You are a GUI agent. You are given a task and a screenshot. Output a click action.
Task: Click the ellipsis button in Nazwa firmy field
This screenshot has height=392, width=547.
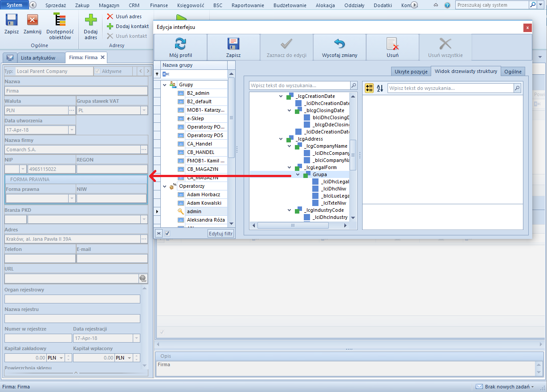tap(144, 150)
